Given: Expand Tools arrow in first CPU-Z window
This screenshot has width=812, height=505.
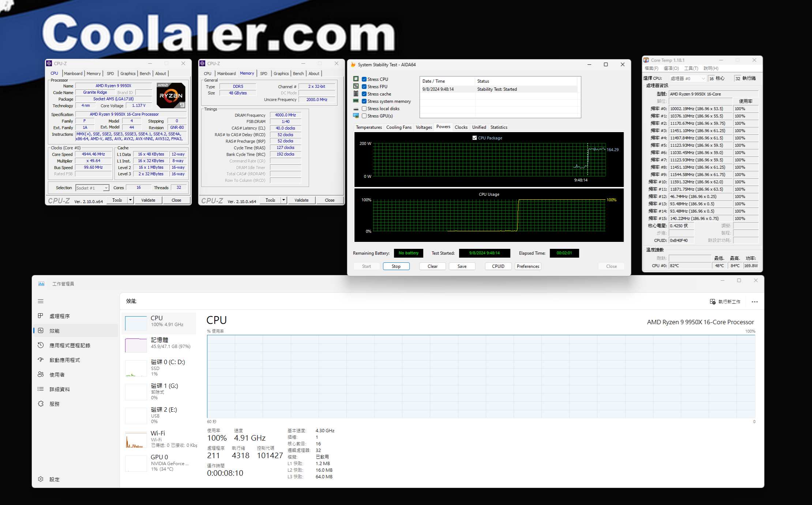Looking at the screenshot, I should tap(130, 200).
